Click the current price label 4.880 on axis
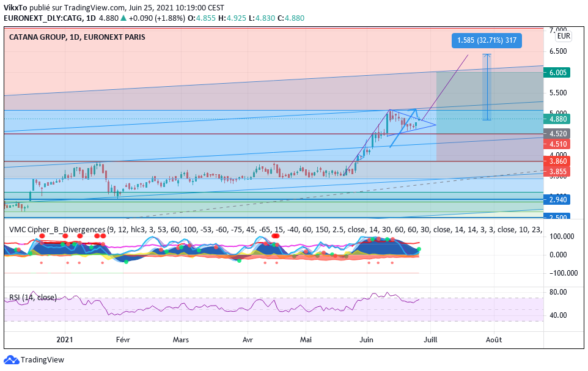 point(557,119)
